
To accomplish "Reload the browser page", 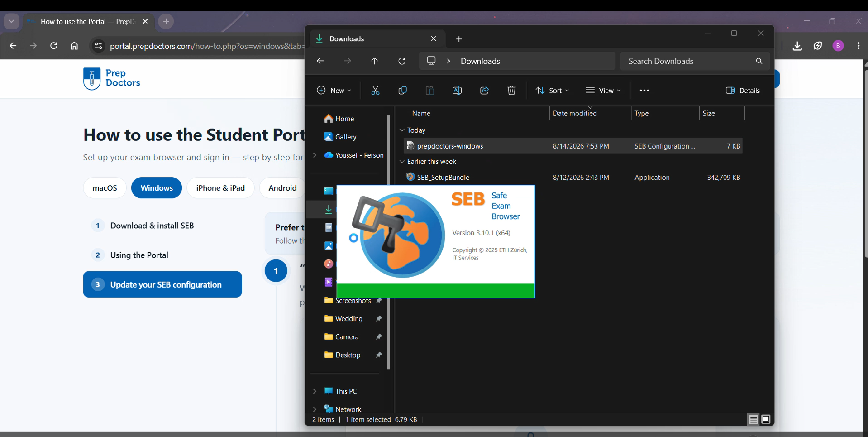I will (54, 46).
